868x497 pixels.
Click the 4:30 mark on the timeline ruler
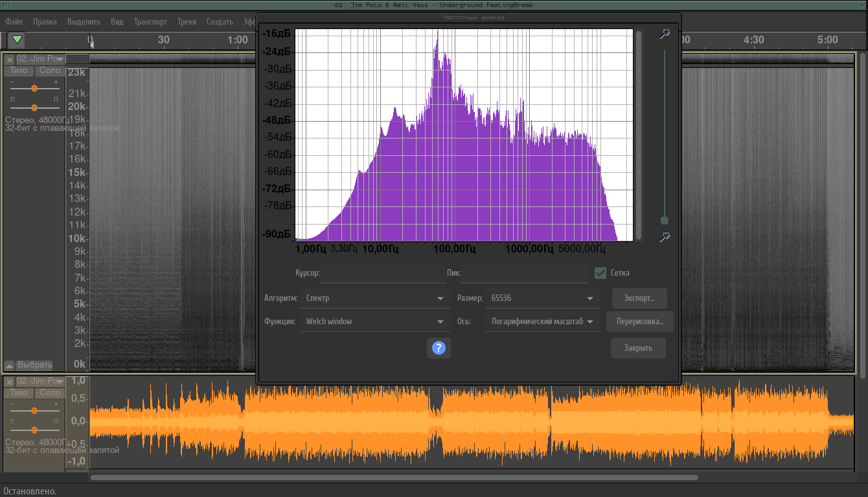pyautogui.click(x=753, y=40)
